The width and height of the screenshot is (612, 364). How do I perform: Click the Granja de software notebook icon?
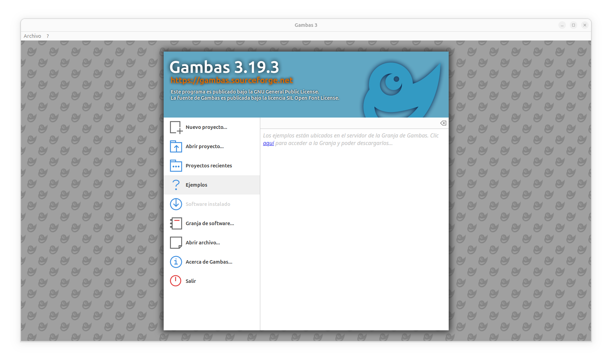point(176,223)
